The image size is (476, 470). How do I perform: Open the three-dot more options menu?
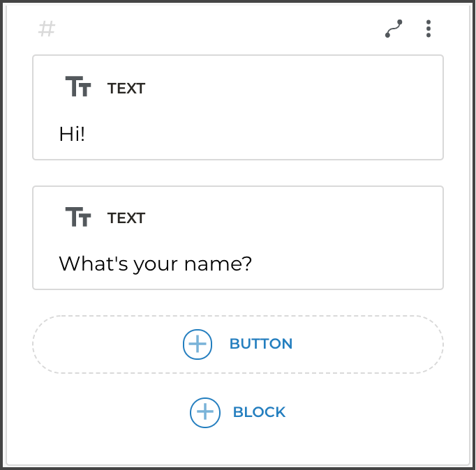pyautogui.click(x=428, y=29)
